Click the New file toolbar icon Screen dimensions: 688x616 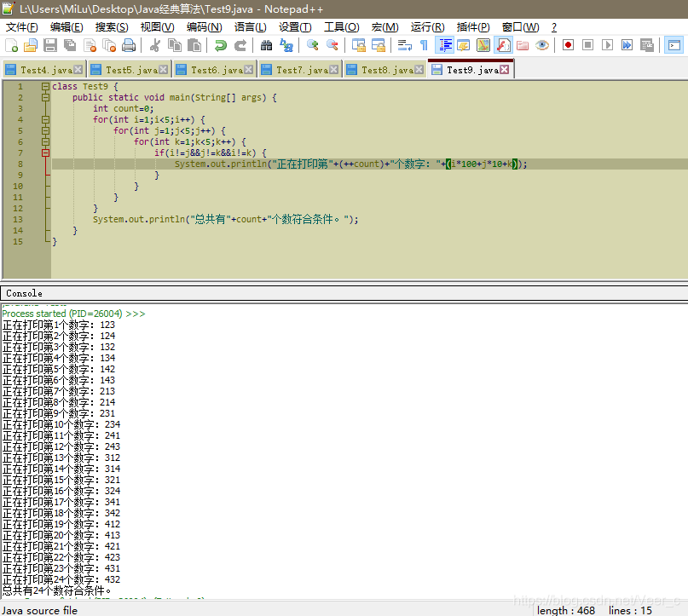pos(11,45)
